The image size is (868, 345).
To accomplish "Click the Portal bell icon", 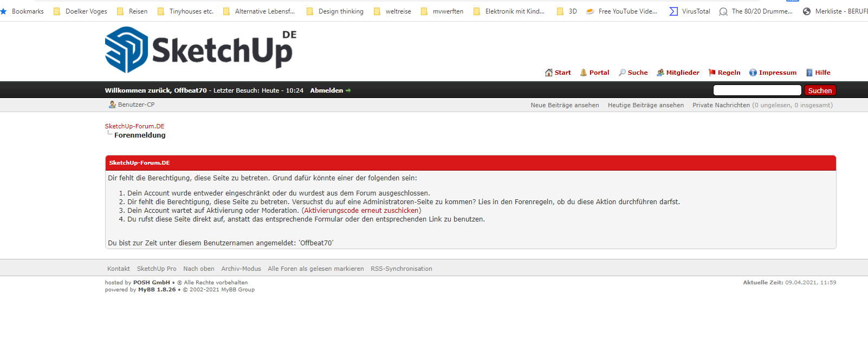I will [584, 73].
